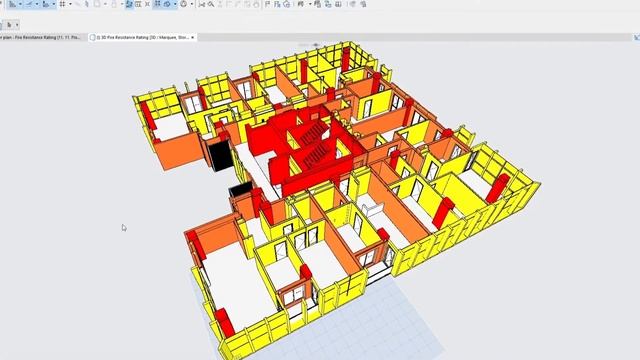Click the second-row toolbar icon on left

point(9,25)
